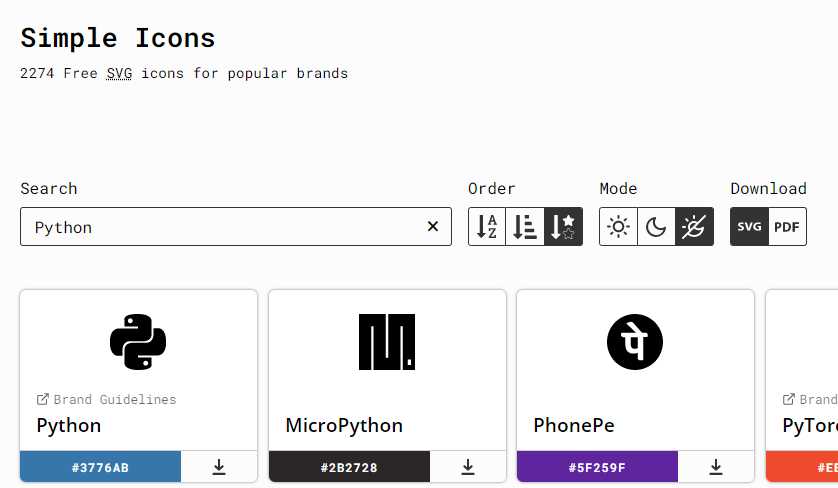Copy Python color #3776AB
Image resolution: width=838 pixels, height=488 pixels.
pyautogui.click(x=100, y=467)
